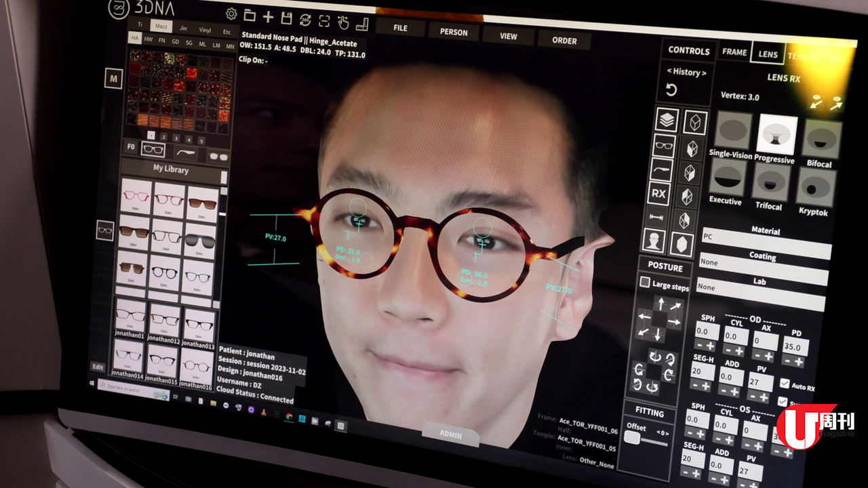Click the Edit button below library
The height and width of the screenshot is (488, 868).
(98, 367)
